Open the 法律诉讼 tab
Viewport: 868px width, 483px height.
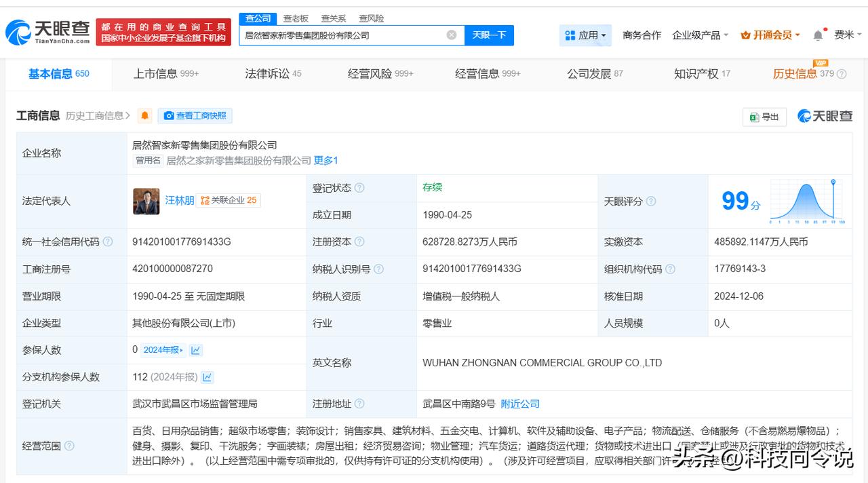tap(273, 74)
